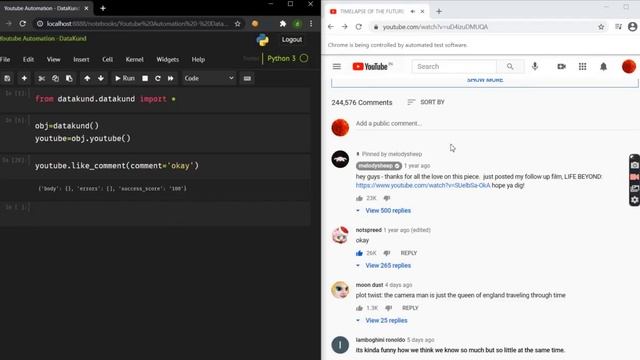Image resolution: width=640 pixels, height=360 pixels.
Task: Click the YouTube search magnifier button
Action: point(510,67)
